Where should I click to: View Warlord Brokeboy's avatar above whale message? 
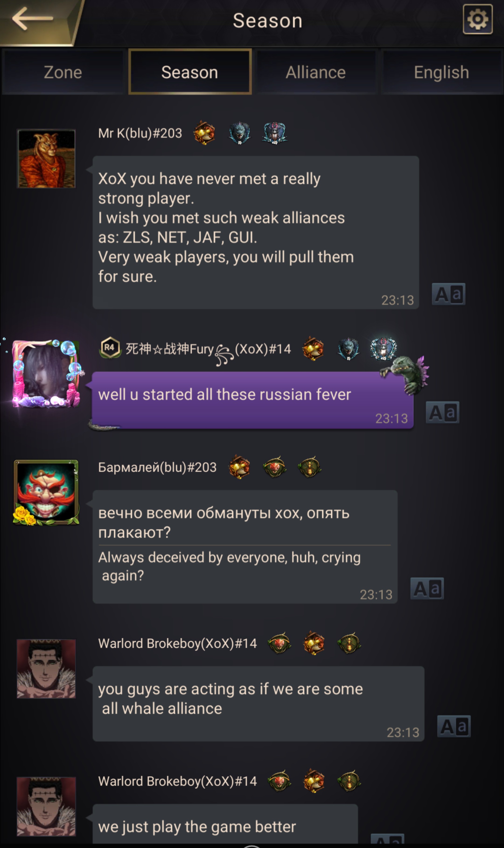[46, 669]
